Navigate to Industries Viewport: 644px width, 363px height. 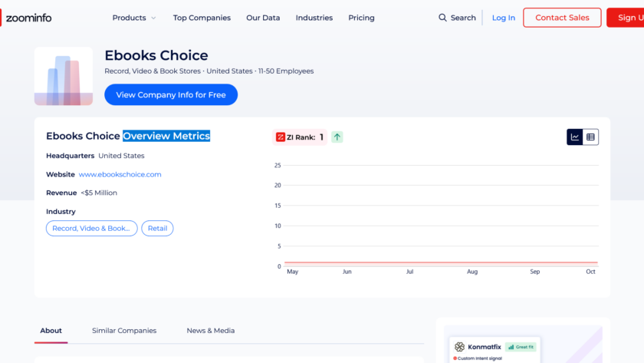[314, 18]
